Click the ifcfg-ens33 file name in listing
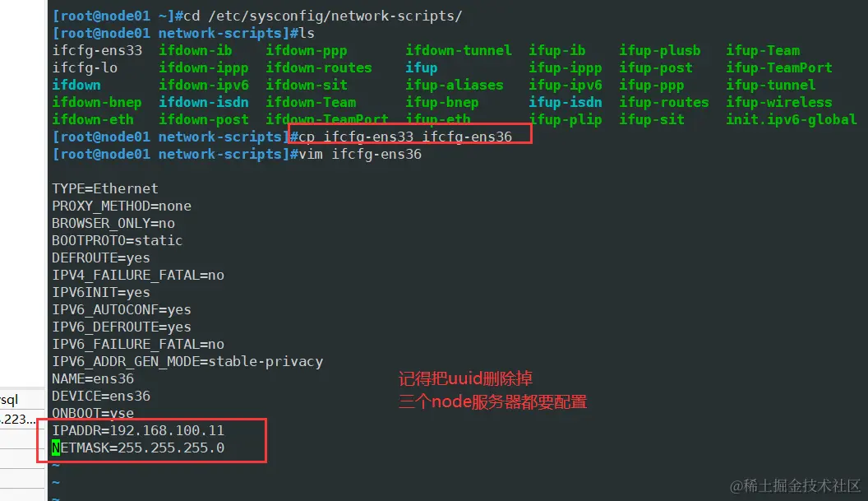The image size is (868, 501). [97, 50]
